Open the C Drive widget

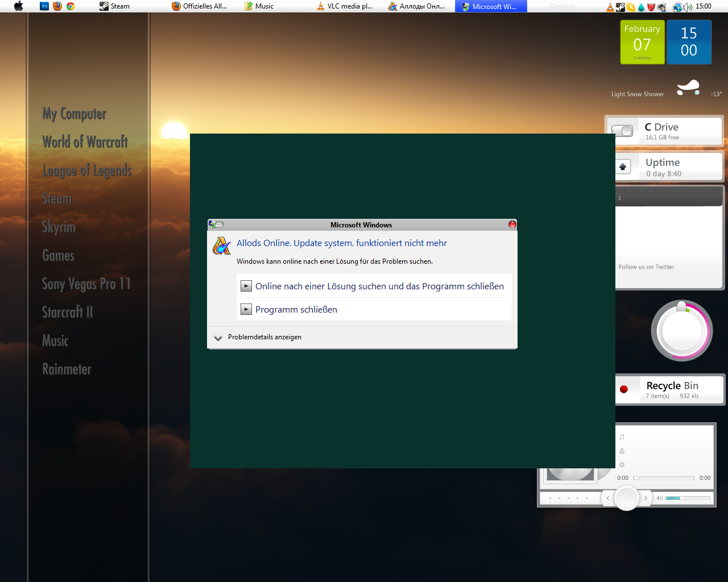click(663, 131)
